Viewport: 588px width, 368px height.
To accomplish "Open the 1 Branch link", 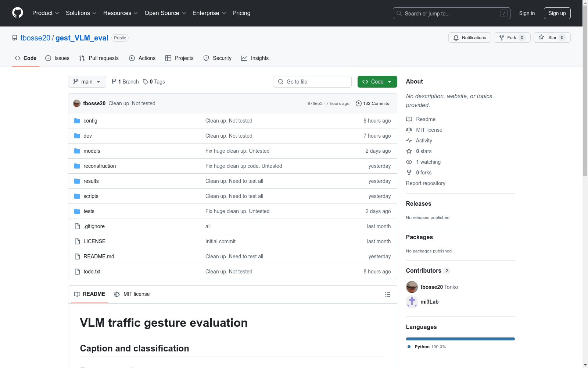I will (x=125, y=82).
